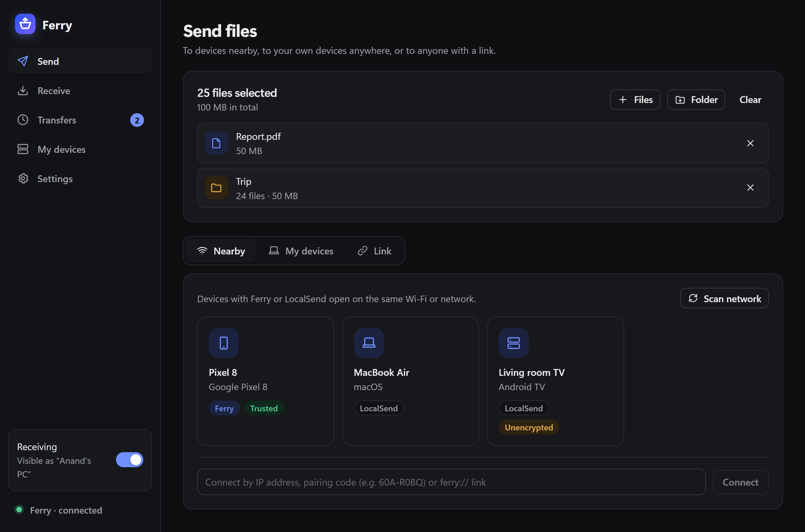Add more files with Files button
Screen dimensions: 805x532
[x=635, y=100]
